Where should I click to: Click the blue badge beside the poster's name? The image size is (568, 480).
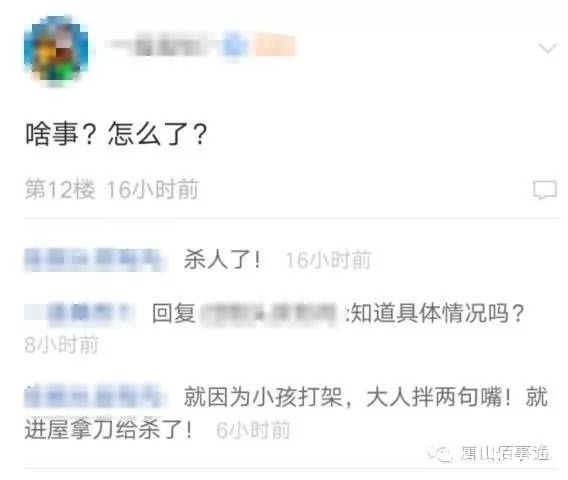[x=235, y=45]
